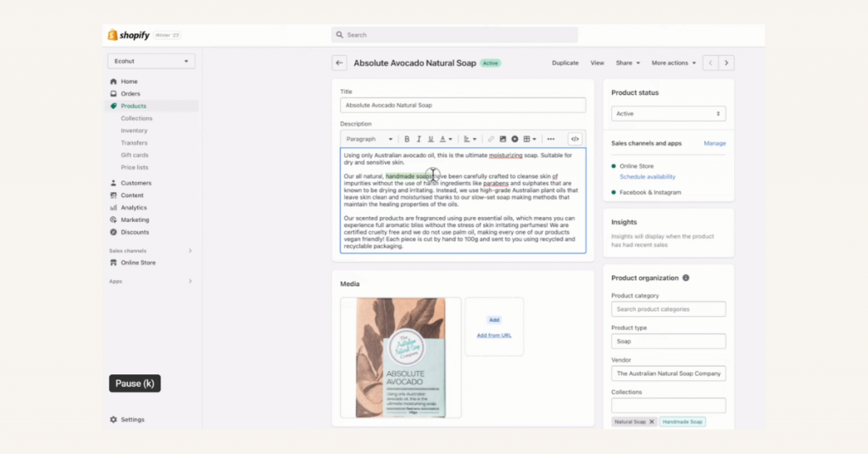This screenshot has height=454, width=868.
Task: Click the Discounts icon in the sidebar
Action: click(x=114, y=232)
